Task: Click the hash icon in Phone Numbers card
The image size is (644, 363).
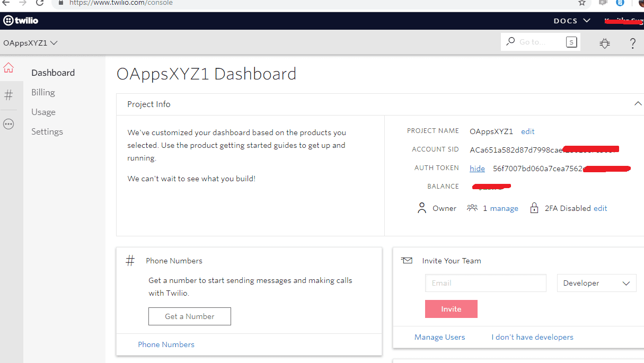Action: 130,261
